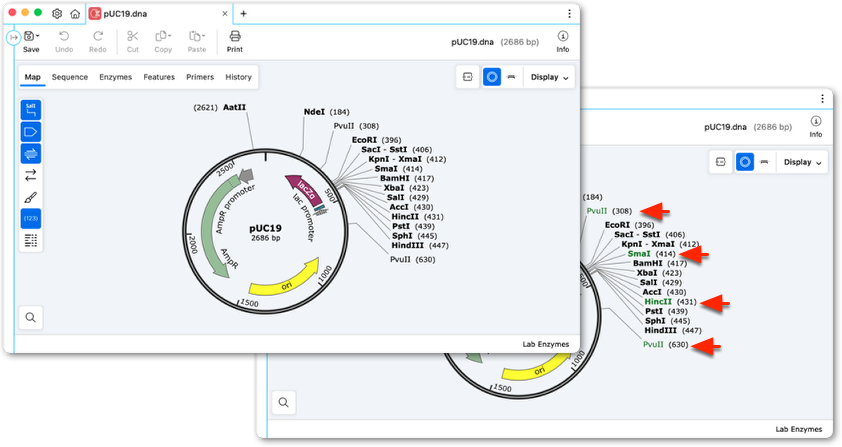Image resolution: width=842 pixels, height=447 pixels.
Task: Open the Enzymes tab
Action: tap(115, 77)
